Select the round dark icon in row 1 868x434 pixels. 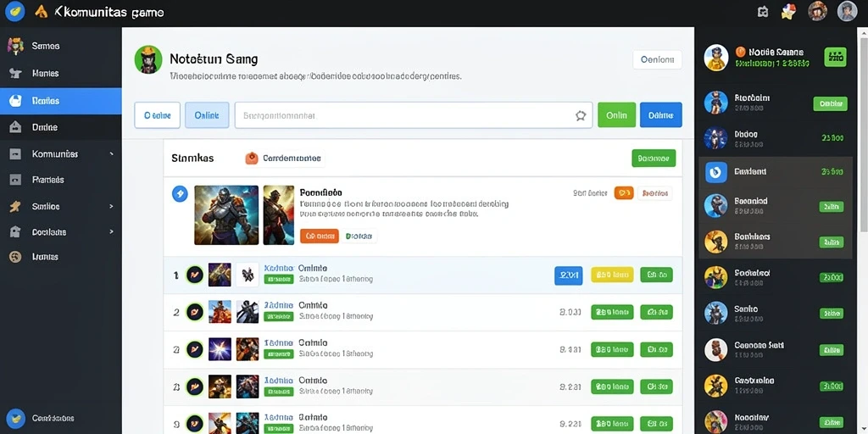click(x=194, y=275)
